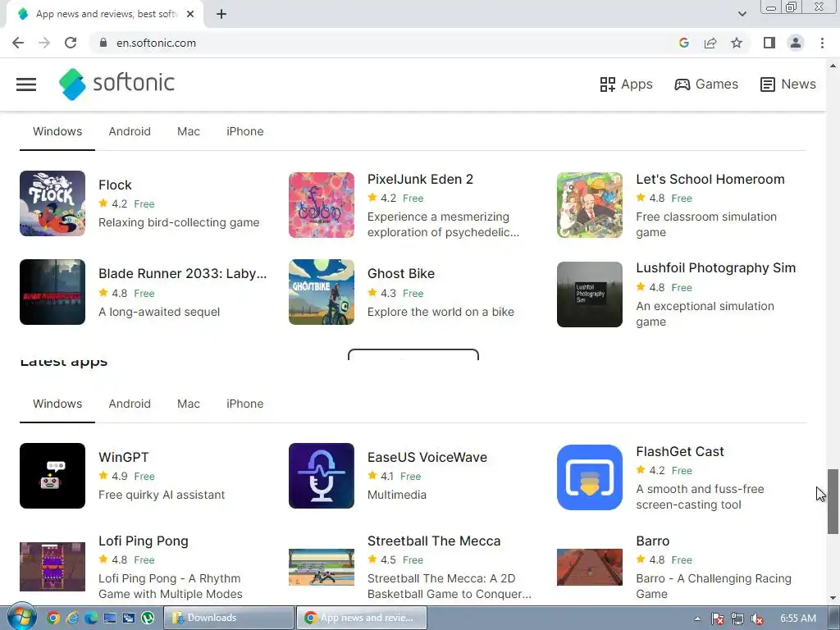The image size is (840, 630).
Task: Open the hamburger menu on Softonic
Action: 26,84
